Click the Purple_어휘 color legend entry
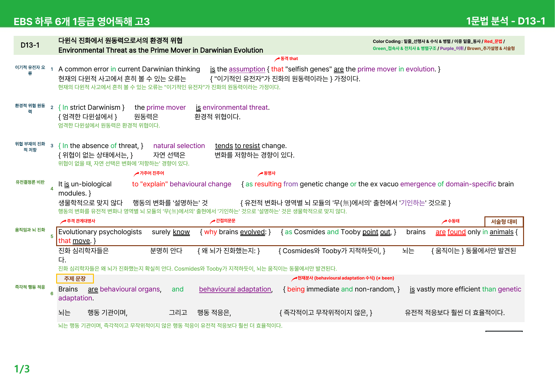This screenshot has width=555, height=392. click(452, 48)
